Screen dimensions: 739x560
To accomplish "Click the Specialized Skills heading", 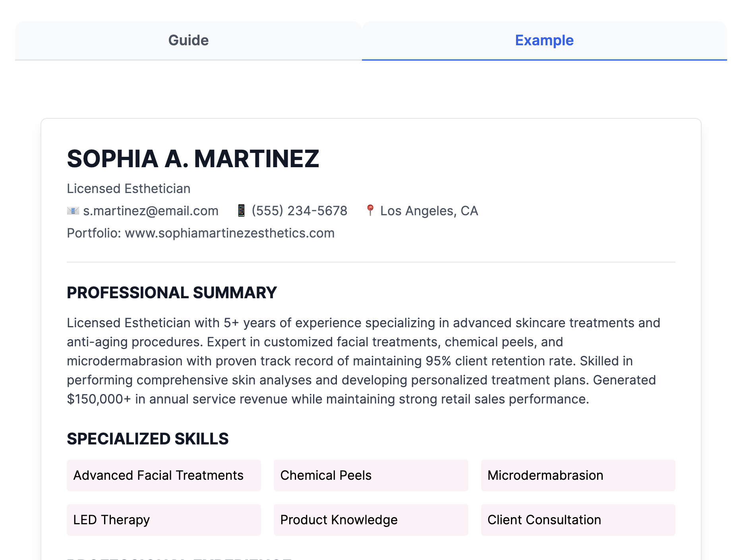I will coord(147,439).
